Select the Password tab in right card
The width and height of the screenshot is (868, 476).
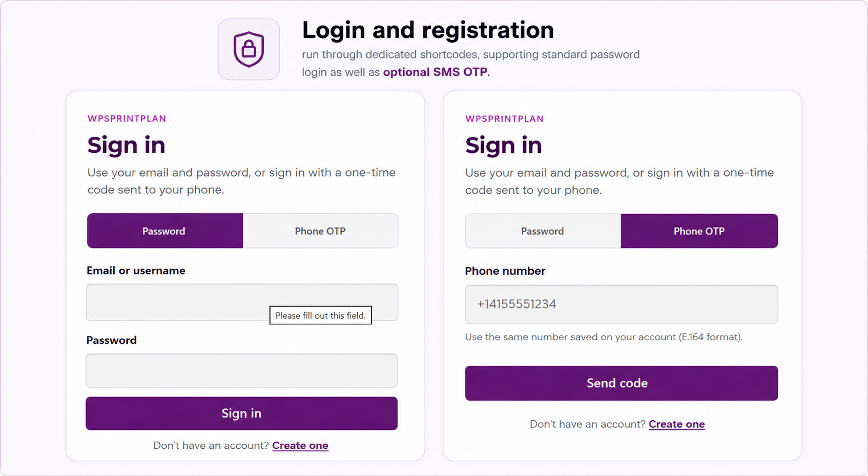click(543, 231)
